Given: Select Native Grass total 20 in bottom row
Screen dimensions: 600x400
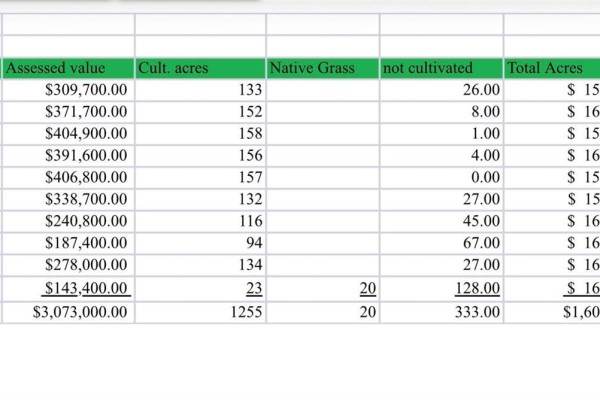Looking at the screenshot, I should pos(323,312).
